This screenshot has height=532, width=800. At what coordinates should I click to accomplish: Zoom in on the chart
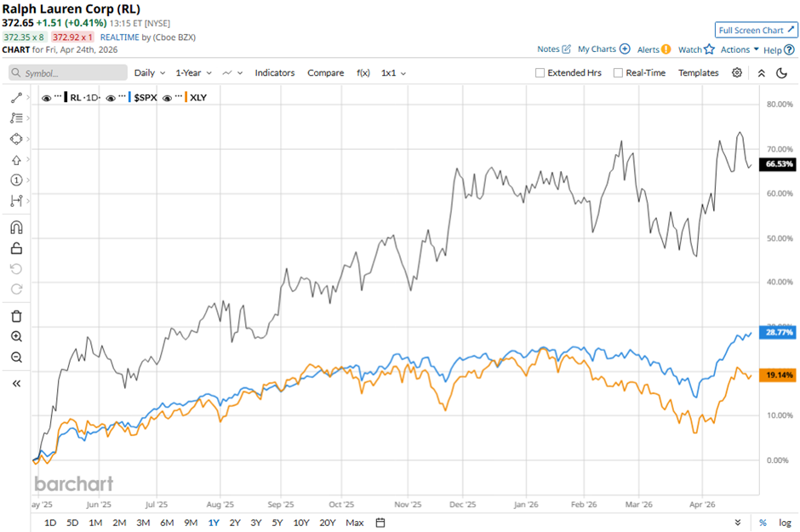point(16,336)
